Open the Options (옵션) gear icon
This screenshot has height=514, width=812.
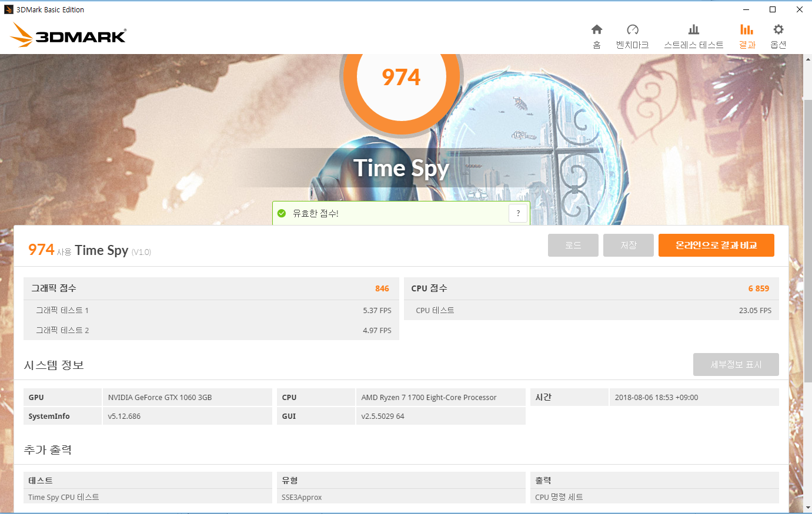[778, 29]
